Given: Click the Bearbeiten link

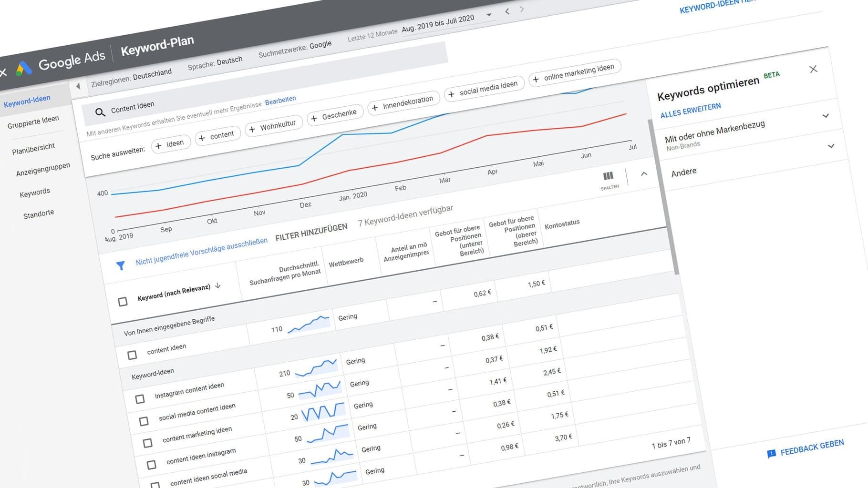Looking at the screenshot, I should tap(280, 100).
